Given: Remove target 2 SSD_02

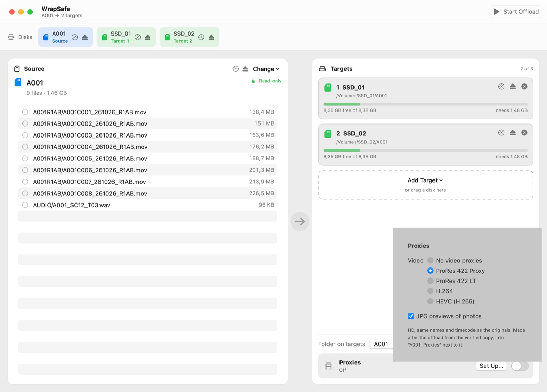Looking at the screenshot, I should click(524, 133).
